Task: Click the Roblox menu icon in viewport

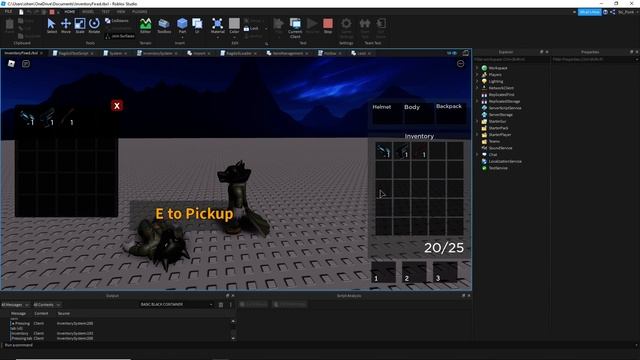Action: (x=11, y=63)
